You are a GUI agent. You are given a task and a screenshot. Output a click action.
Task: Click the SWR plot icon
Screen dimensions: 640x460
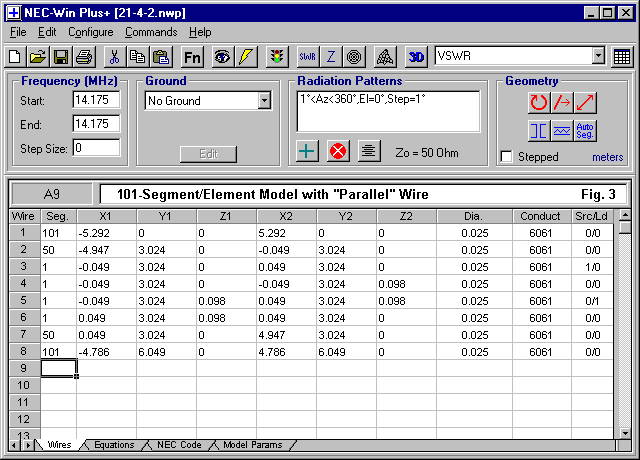coord(308,57)
